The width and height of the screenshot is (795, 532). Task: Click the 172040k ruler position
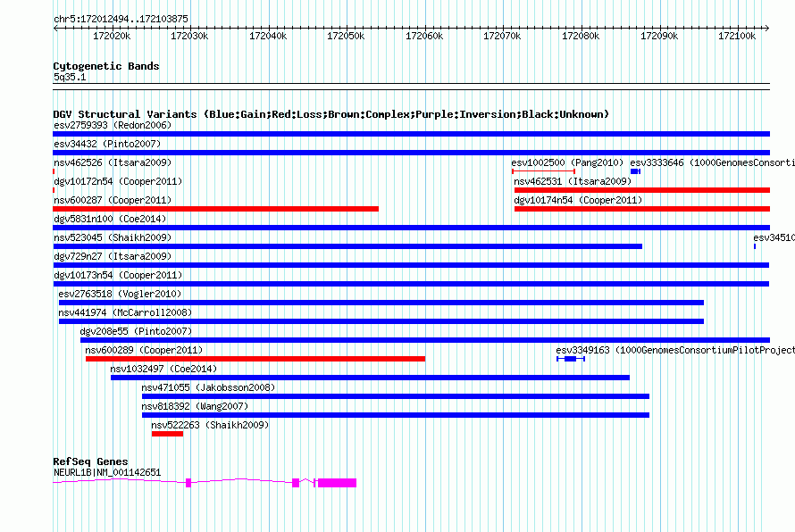[268, 36]
